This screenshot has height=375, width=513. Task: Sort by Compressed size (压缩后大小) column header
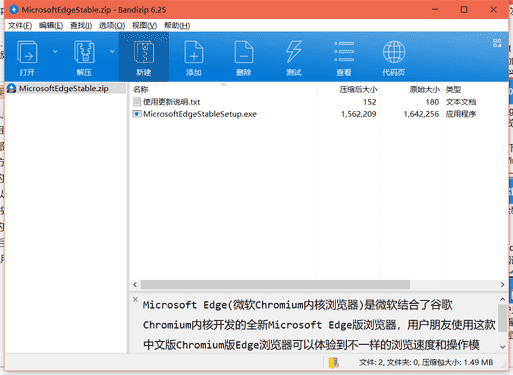[358, 89]
